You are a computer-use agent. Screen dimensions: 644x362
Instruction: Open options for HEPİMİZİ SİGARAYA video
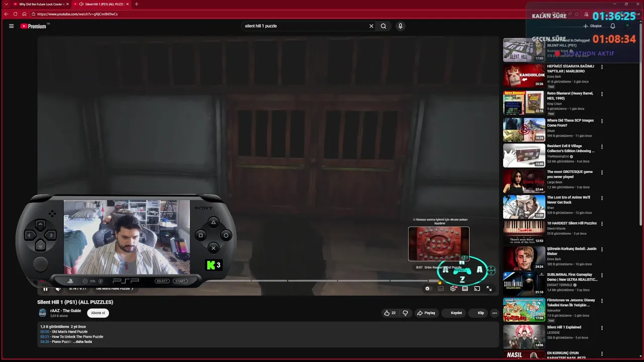(x=602, y=67)
